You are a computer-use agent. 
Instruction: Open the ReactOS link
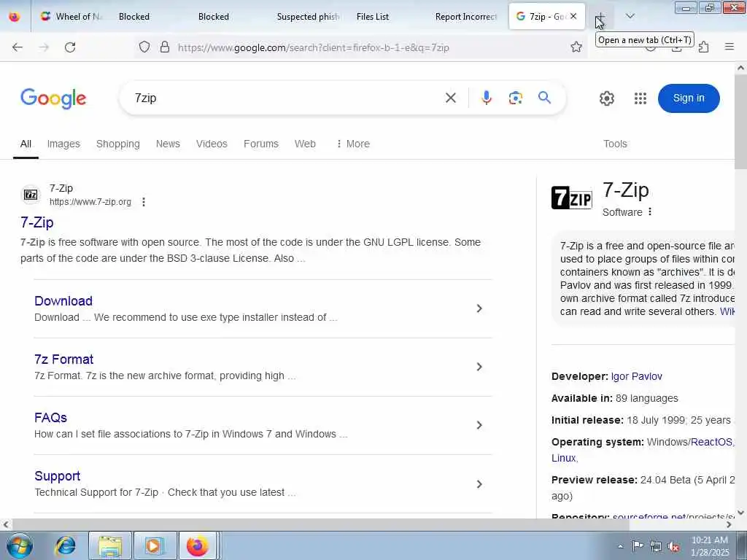pos(711,442)
